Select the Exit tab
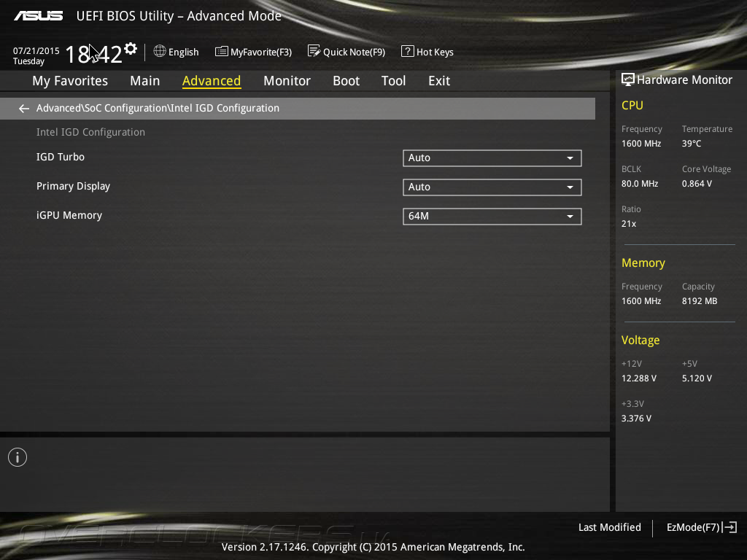Image resolution: width=747 pixels, height=560 pixels. 439,81
